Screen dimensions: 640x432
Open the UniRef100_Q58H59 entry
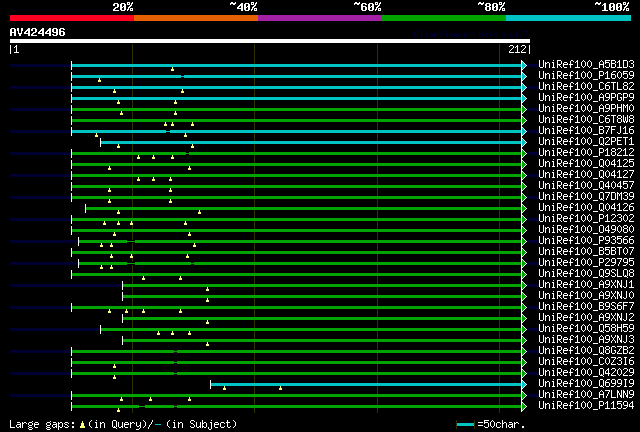586,329
